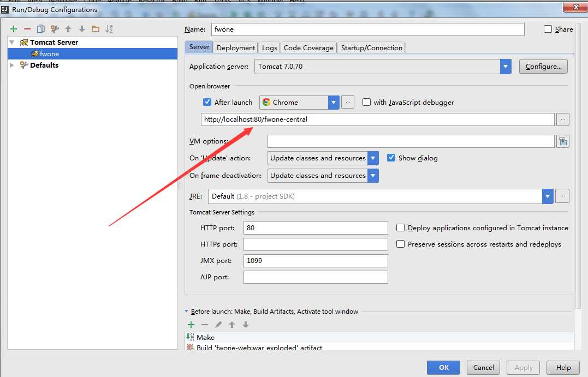Toggle the Show dialog checkbox
Screen dimensions: 588x377
(x=391, y=158)
